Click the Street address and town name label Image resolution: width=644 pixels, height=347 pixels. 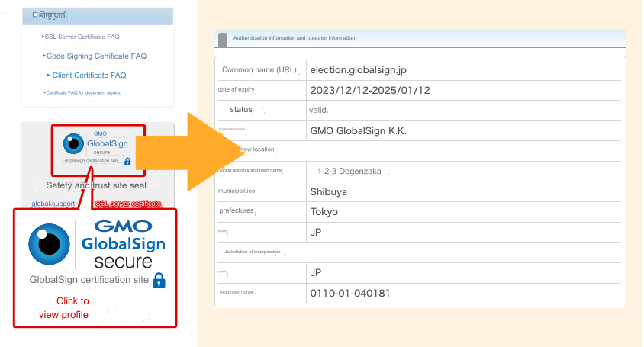tap(250, 170)
